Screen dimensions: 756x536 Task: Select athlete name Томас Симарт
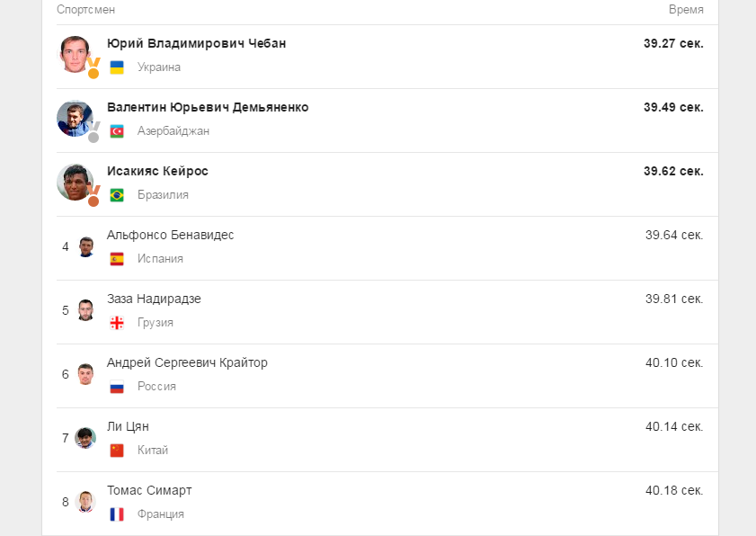point(149,490)
